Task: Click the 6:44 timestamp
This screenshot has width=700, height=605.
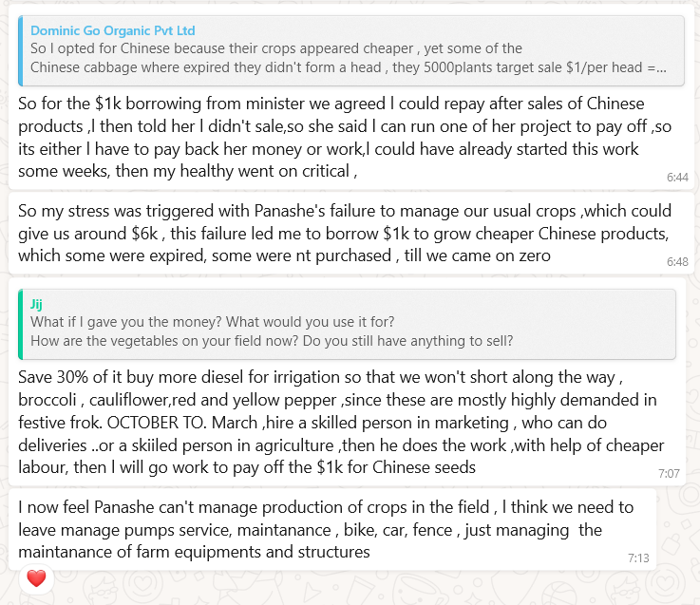Action: coord(677,177)
